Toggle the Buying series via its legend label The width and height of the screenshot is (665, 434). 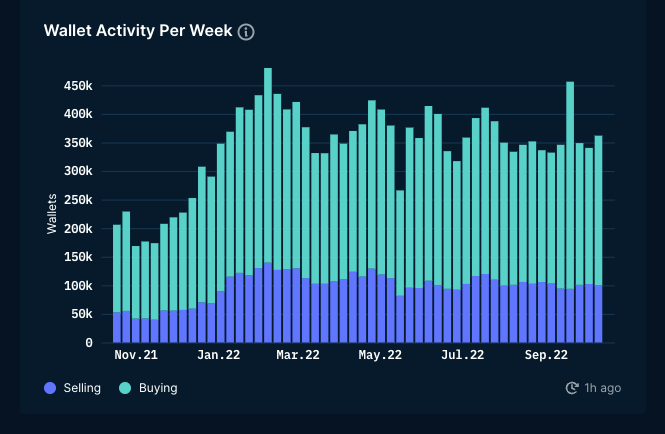(x=158, y=388)
